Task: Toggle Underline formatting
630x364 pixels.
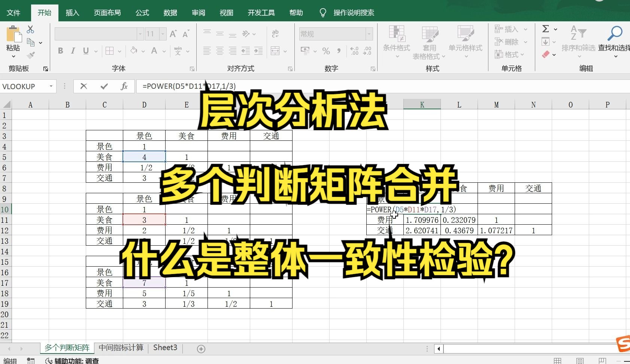Action: click(86, 51)
